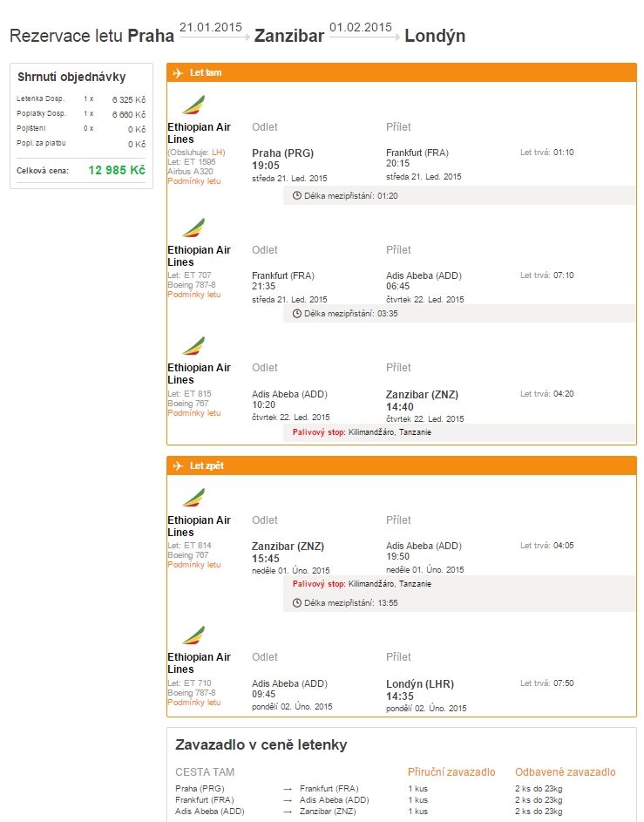Click the Ethiopian logo for flight ET 707
This screenshot has height=822, width=644.
(x=193, y=228)
